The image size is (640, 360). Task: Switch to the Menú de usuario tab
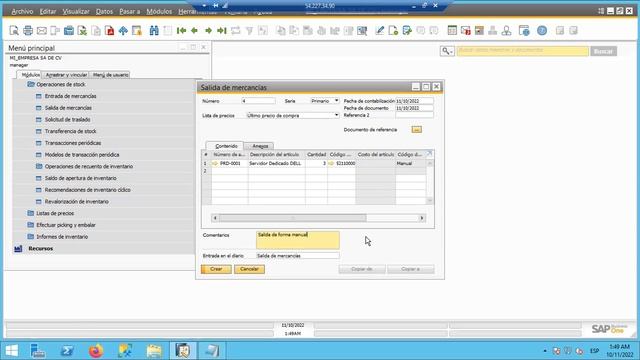pos(110,75)
